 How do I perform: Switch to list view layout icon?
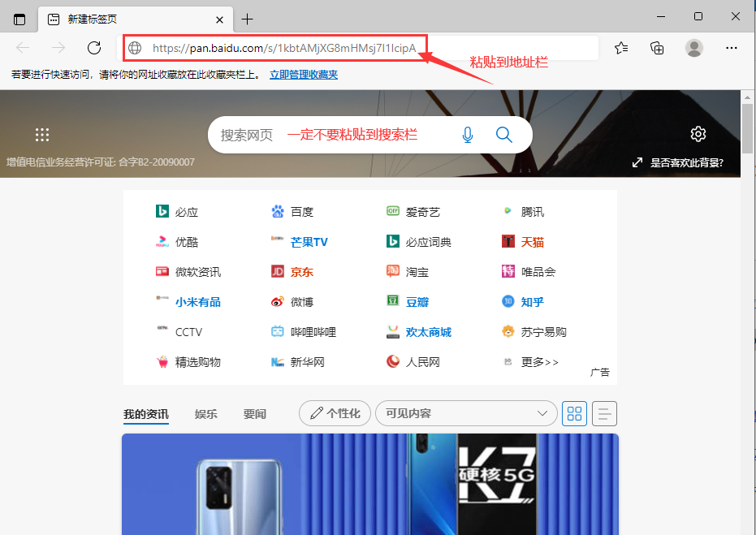[x=604, y=413]
